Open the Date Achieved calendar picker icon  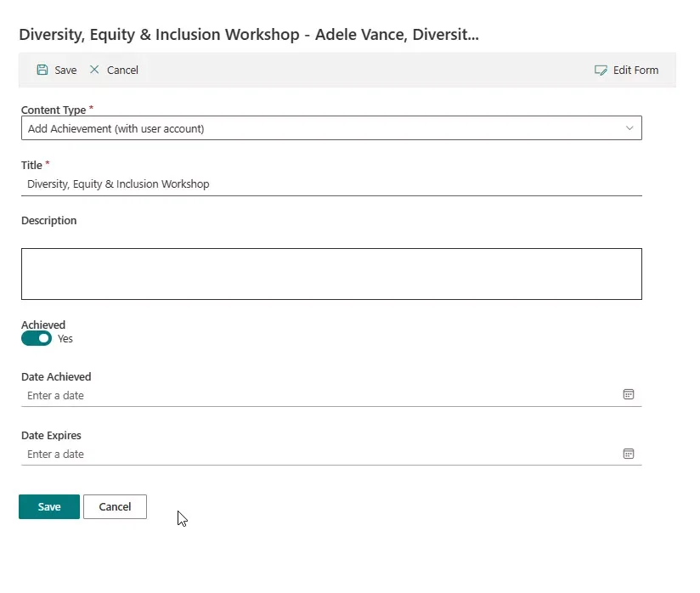point(629,394)
